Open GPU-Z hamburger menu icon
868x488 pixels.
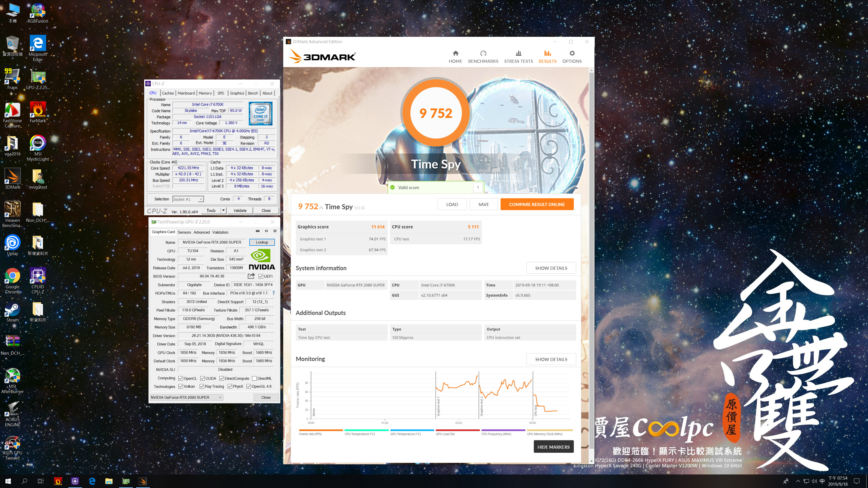[x=275, y=231]
